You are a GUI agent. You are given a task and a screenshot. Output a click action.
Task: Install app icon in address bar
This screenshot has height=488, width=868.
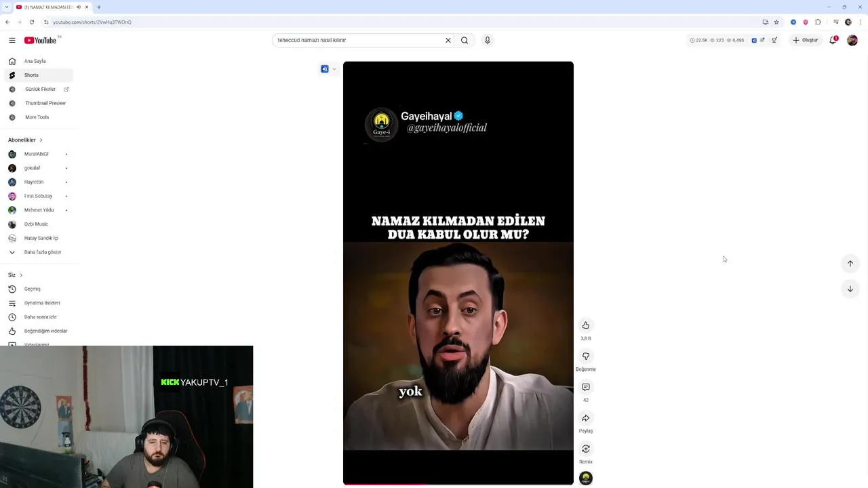pos(766,22)
